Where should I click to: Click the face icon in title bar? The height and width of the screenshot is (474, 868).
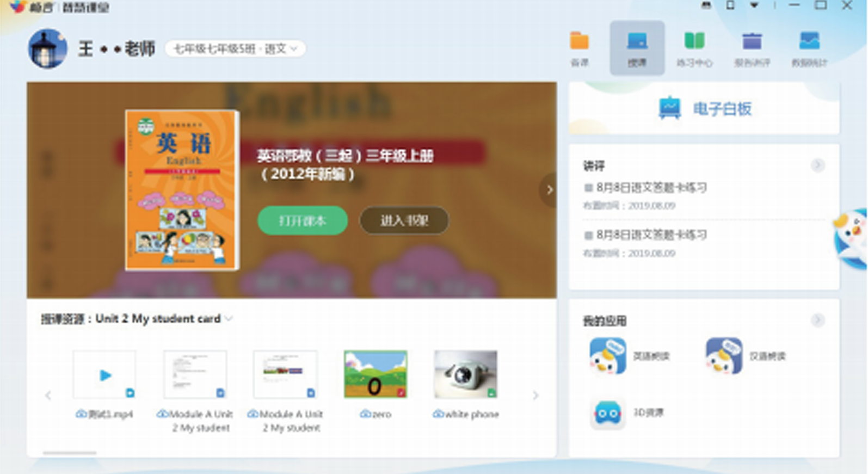point(706,5)
